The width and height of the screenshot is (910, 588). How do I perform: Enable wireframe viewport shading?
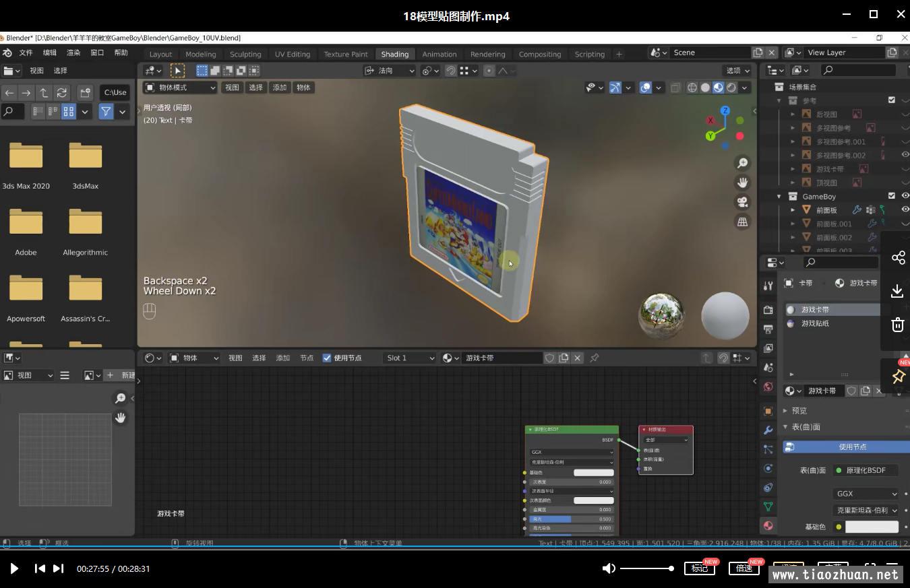(x=692, y=88)
